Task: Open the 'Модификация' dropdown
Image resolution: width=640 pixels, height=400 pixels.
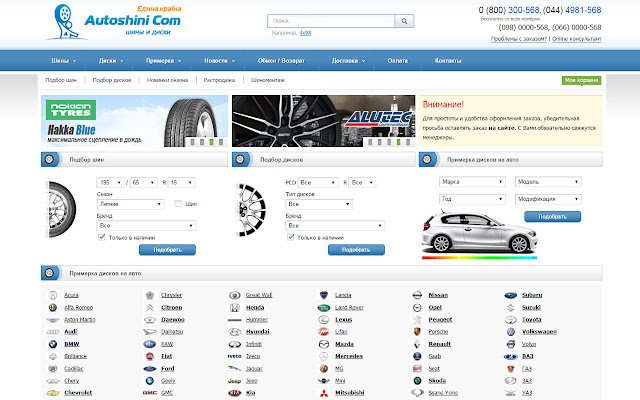Action: click(x=548, y=199)
